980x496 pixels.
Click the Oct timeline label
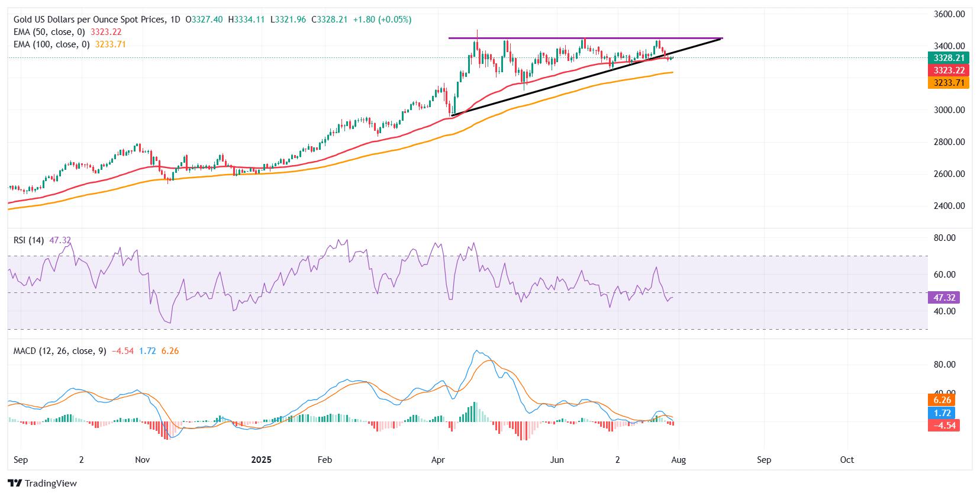(847, 460)
